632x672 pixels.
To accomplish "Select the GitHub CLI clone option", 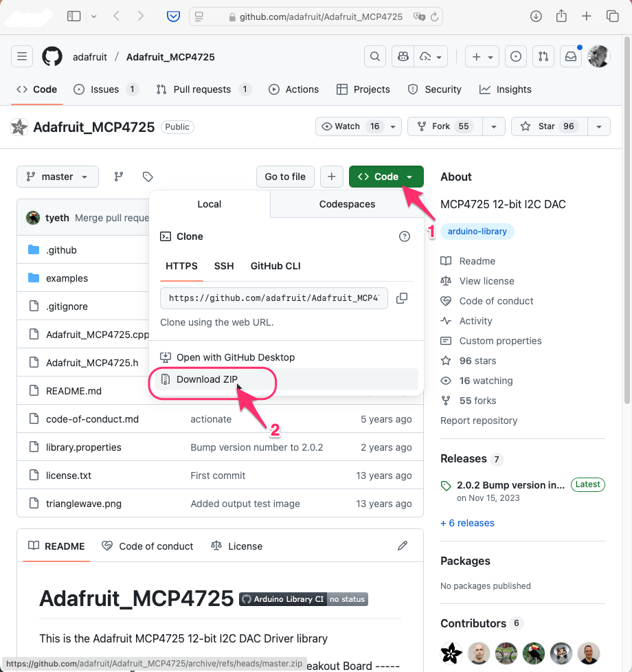I will coord(275,266).
